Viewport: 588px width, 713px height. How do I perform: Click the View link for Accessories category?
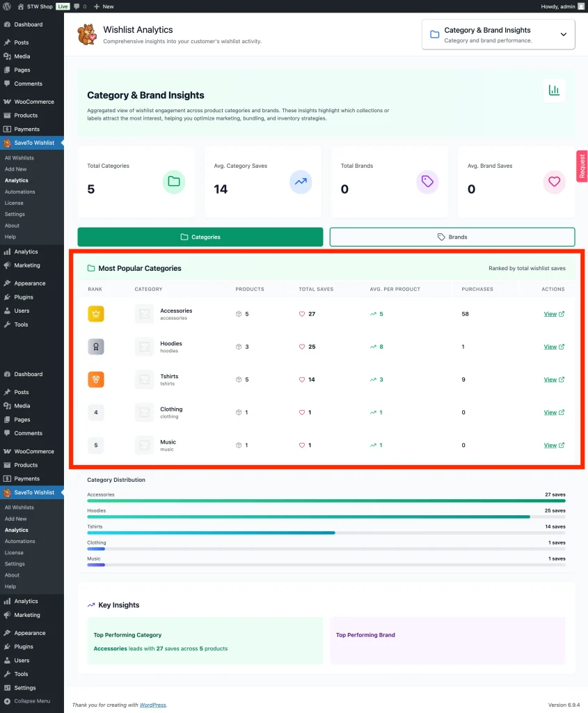point(550,313)
